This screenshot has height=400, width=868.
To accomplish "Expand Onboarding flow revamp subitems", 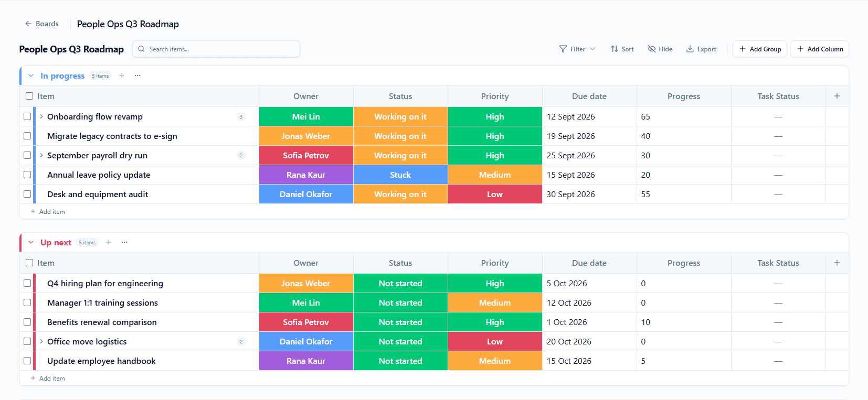I will tap(41, 116).
